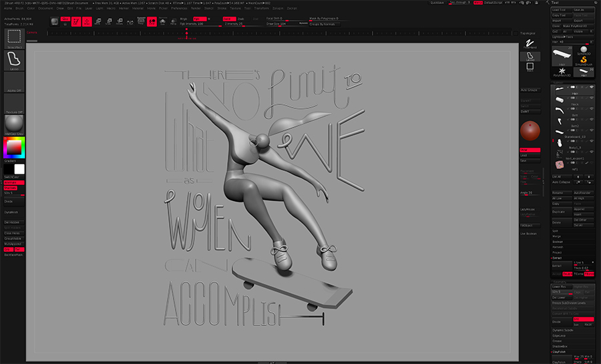Select the Lasso stroke icon on right shelf
This screenshot has width=601, height=364.
pyautogui.click(x=530, y=57)
